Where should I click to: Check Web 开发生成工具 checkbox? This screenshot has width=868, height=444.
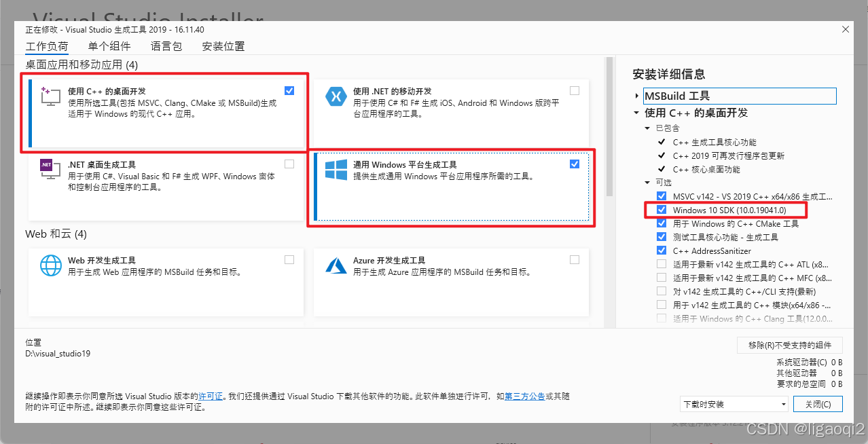(290, 259)
